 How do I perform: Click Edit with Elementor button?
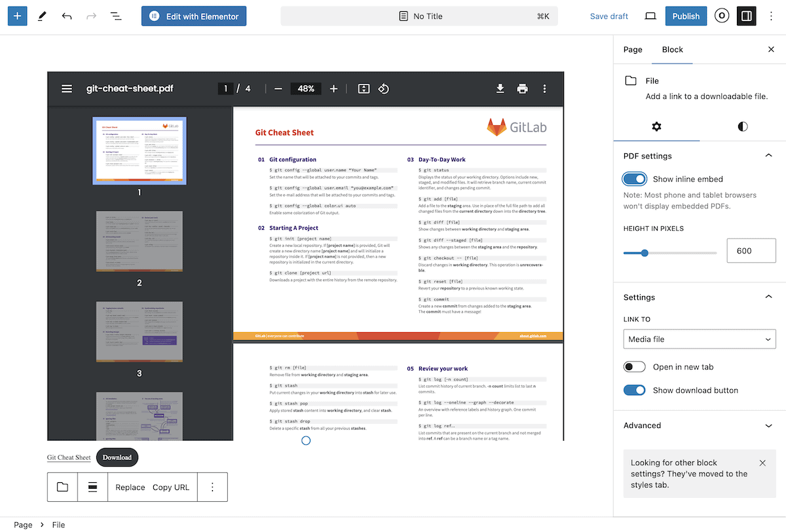(194, 16)
